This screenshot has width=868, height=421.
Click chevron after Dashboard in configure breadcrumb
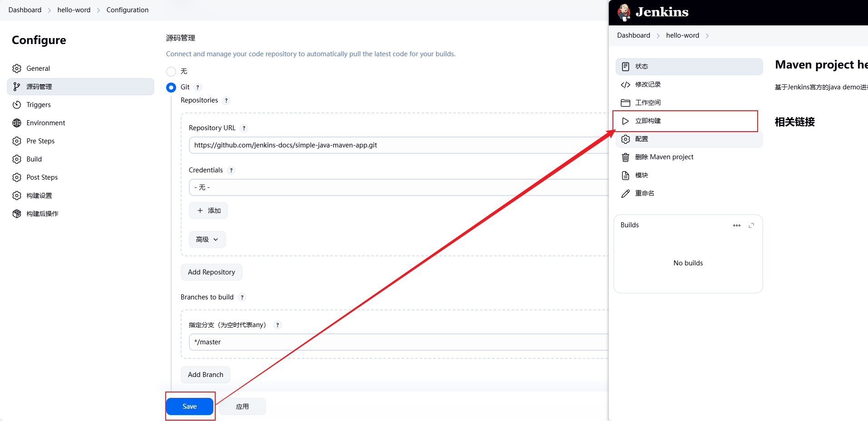tap(49, 10)
